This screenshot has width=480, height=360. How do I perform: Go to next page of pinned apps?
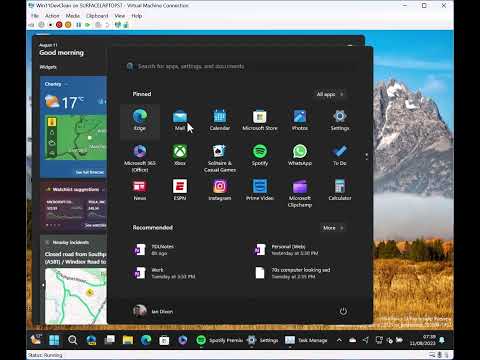[366, 159]
